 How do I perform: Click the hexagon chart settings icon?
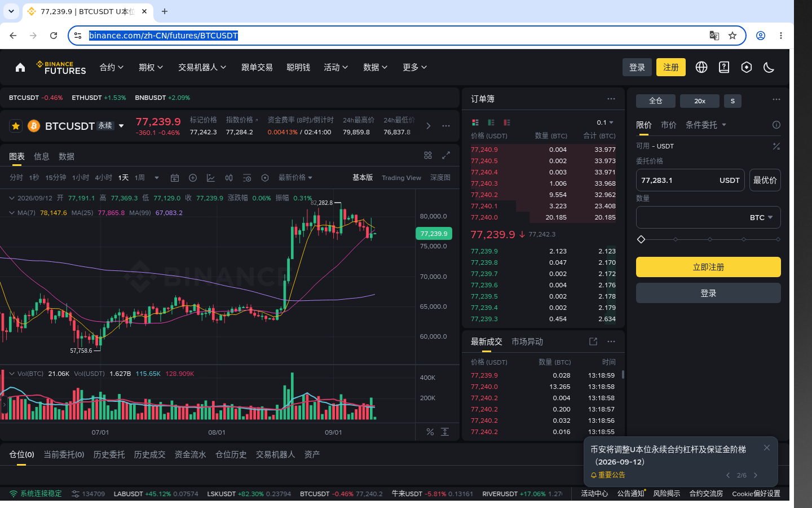[x=265, y=178]
